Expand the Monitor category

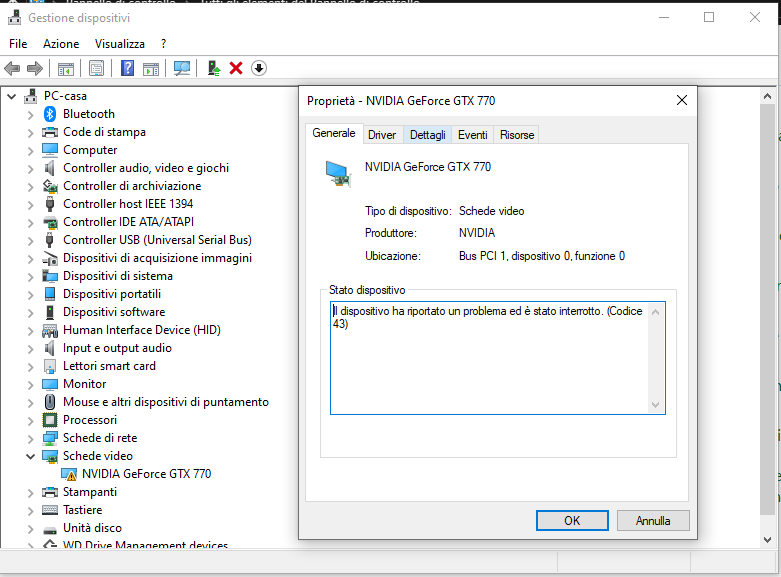tap(30, 385)
